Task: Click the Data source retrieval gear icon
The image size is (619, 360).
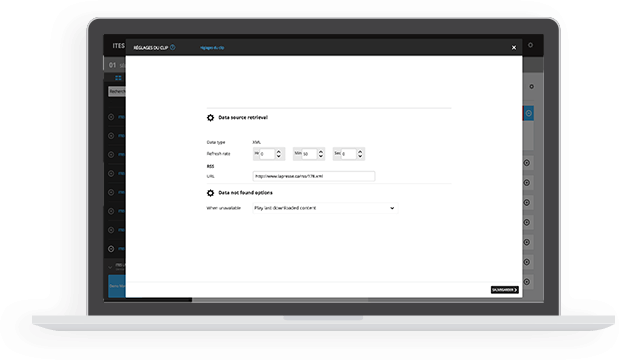Action: [x=210, y=118]
